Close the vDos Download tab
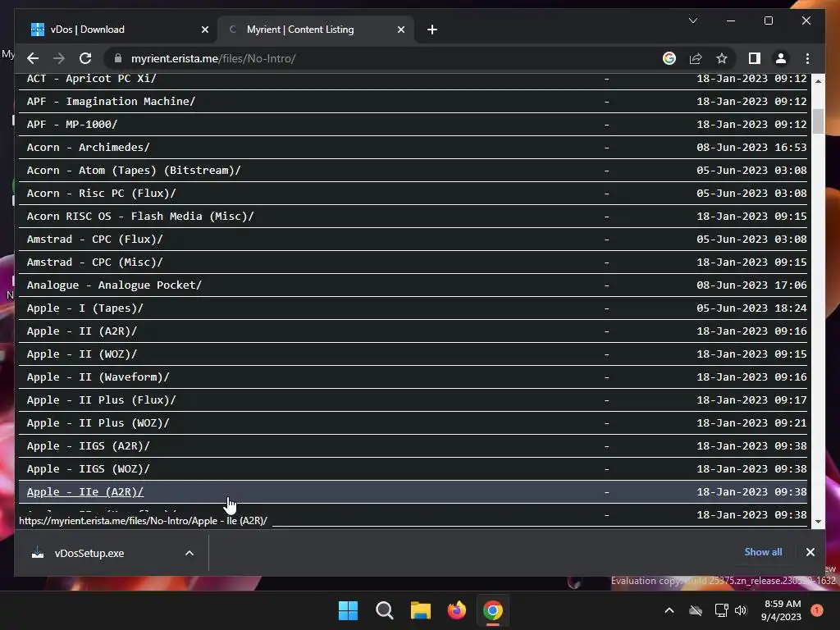 click(204, 30)
